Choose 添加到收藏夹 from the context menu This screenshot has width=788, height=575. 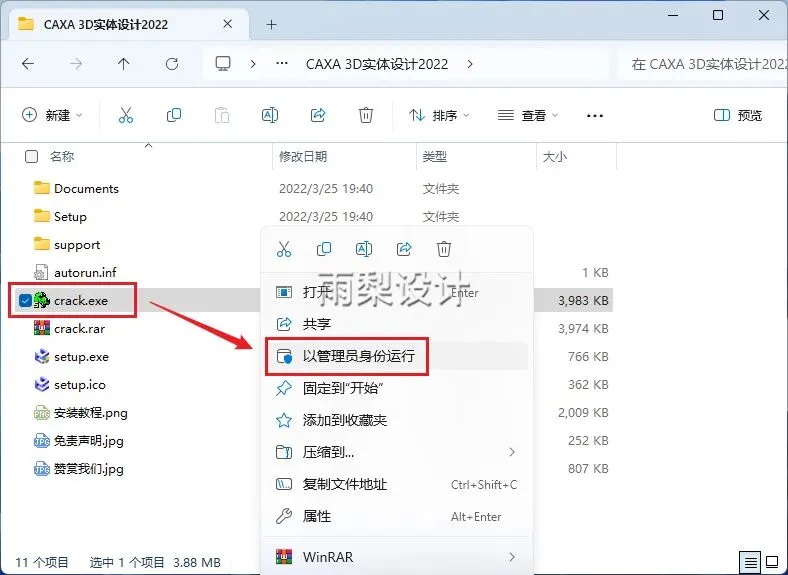pos(397,420)
